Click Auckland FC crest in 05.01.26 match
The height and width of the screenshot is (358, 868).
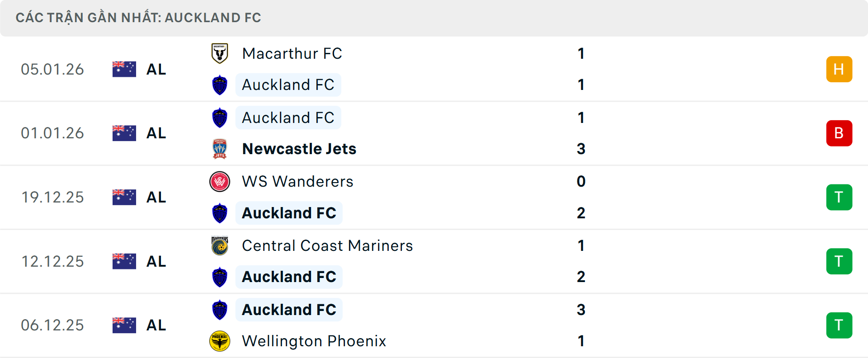point(220,85)
